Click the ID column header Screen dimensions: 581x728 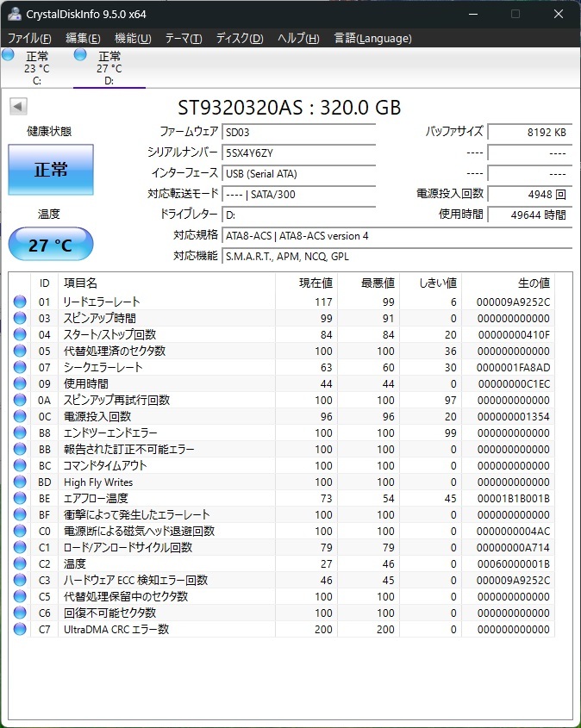pyautogui.click(x=44, y=283)
